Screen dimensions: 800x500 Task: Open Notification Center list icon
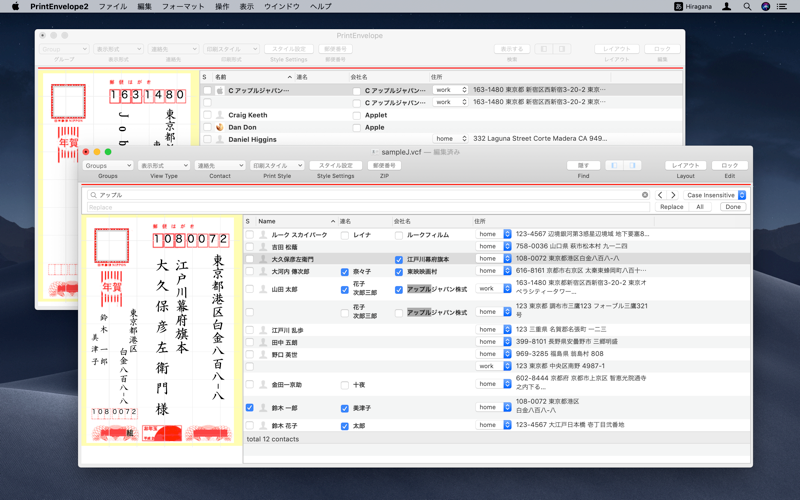coord(782,7)
